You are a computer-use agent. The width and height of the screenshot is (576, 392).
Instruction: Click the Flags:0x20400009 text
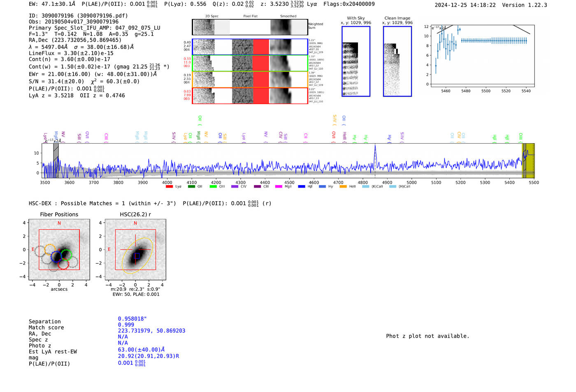(349, 4)
